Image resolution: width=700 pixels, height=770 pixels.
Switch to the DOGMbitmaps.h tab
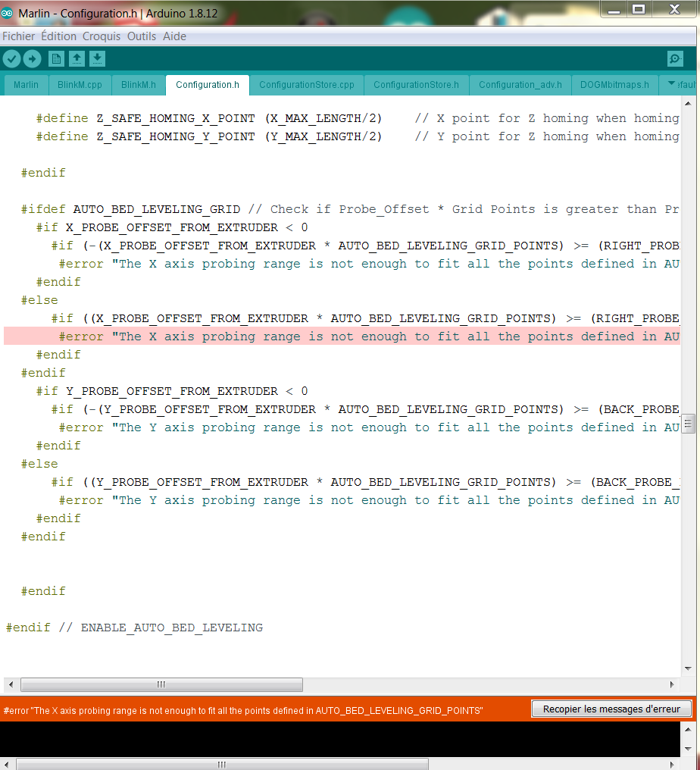coord(614,85)
